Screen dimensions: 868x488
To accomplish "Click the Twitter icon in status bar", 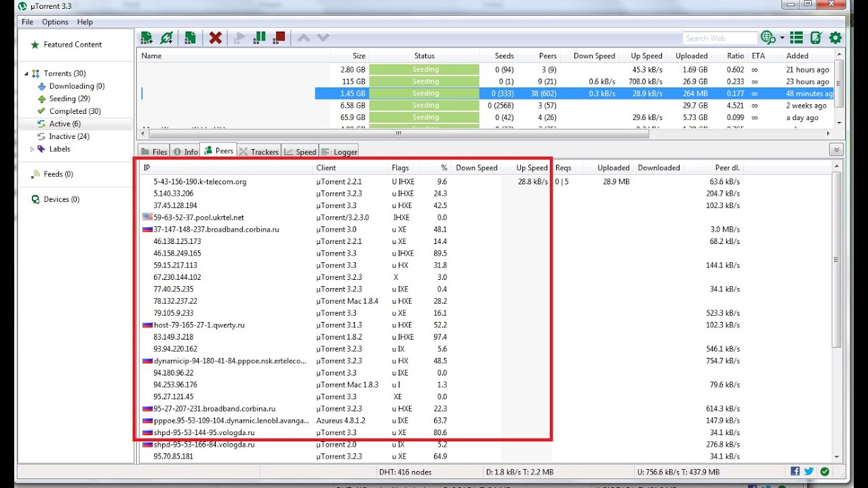I will 809,472.
